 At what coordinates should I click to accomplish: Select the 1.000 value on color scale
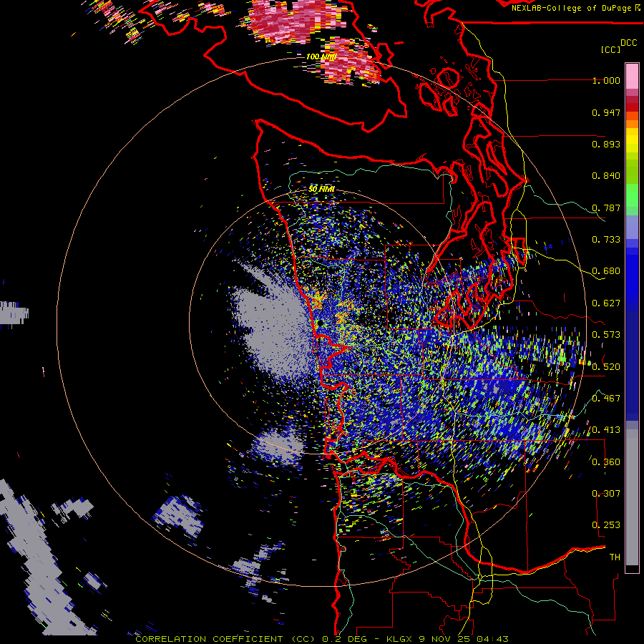(x=606, y=80)
